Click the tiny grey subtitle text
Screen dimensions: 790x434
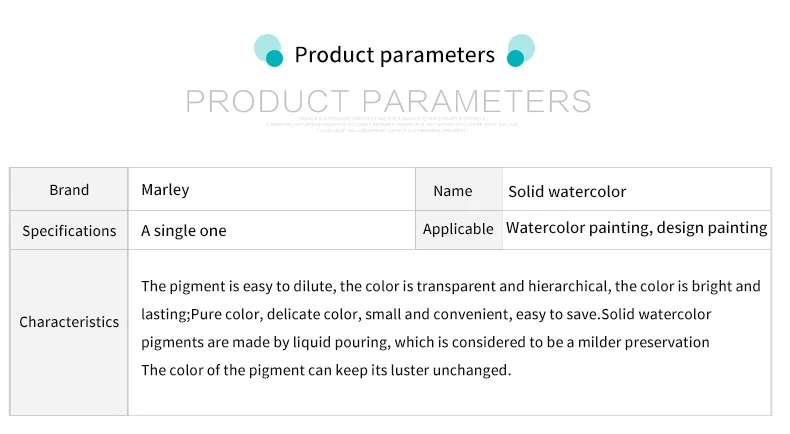[x=391, y=125]
